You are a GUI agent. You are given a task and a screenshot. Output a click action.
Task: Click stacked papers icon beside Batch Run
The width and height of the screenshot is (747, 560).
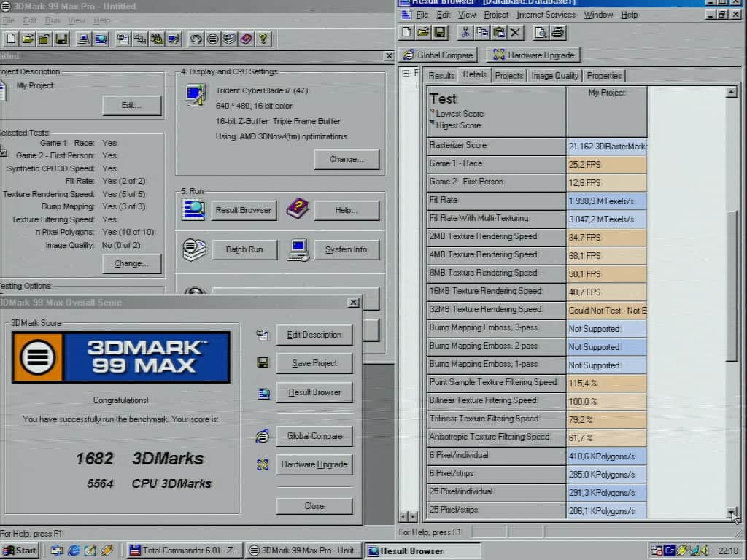194,249
